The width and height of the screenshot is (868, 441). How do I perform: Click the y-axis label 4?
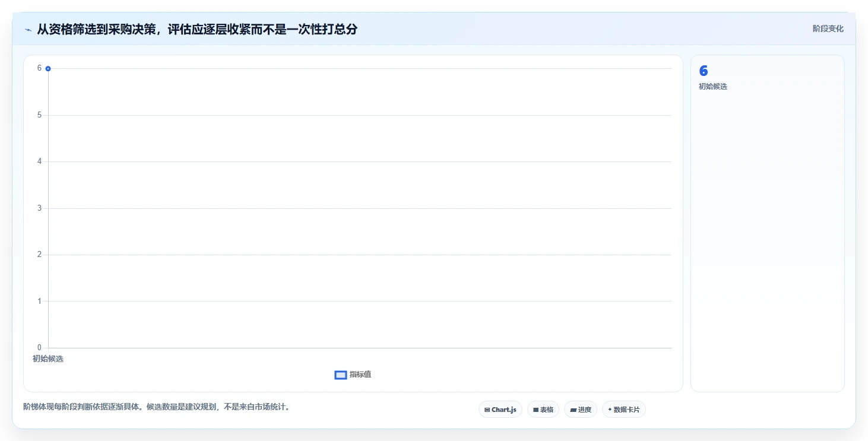pyautogui.click(x=39, y=161)
